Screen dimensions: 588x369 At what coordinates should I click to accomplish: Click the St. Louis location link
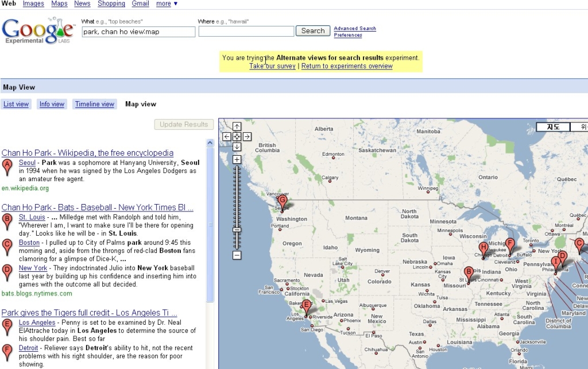click(32, 217)
